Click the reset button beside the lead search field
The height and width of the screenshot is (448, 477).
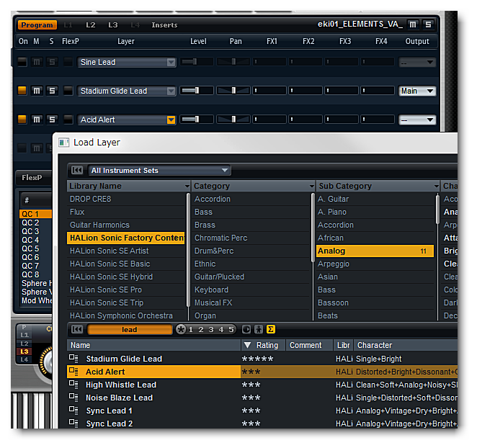coord(77,329)
